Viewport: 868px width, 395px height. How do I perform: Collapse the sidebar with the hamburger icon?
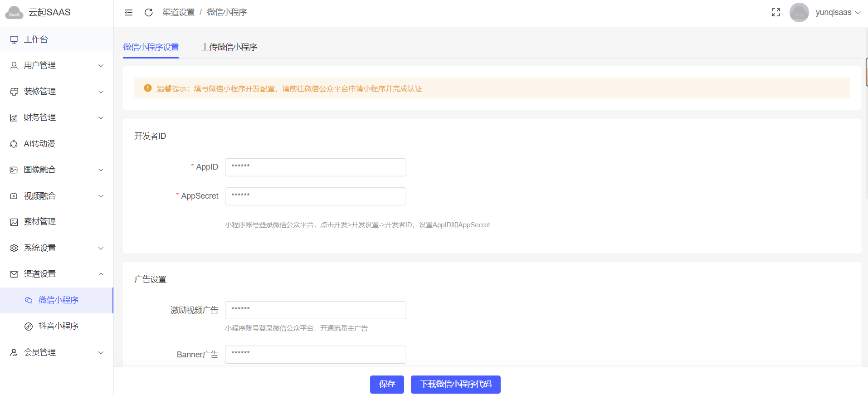(128, 12)
